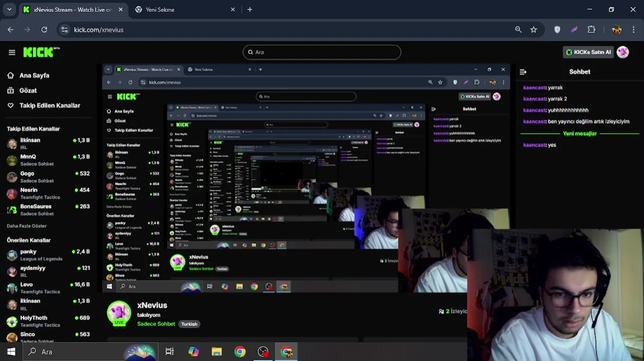Switch to xNevius Stream tab
This screenshot has width=644, height=361.
point(73,10)
